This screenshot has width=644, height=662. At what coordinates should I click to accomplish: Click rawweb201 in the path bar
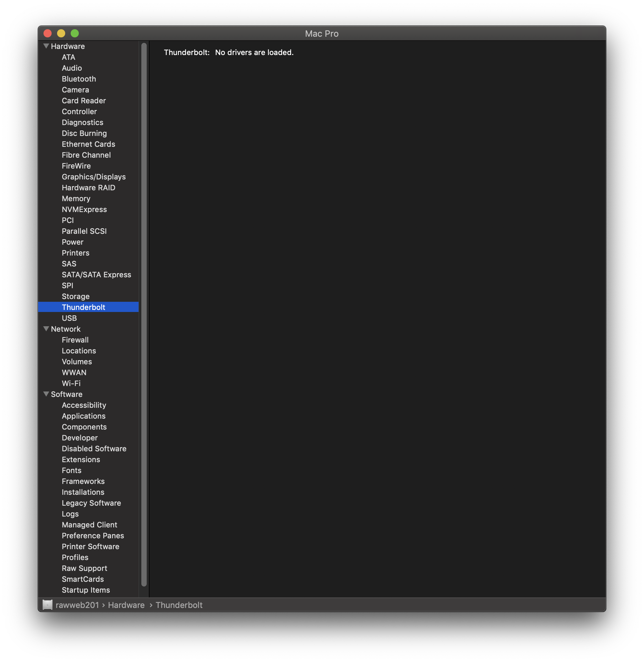pyautogui.click(x=77, y=605)
